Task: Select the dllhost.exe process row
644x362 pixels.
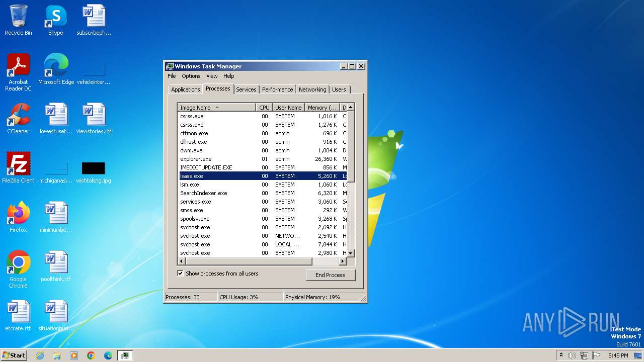Action: pos(262,142)
